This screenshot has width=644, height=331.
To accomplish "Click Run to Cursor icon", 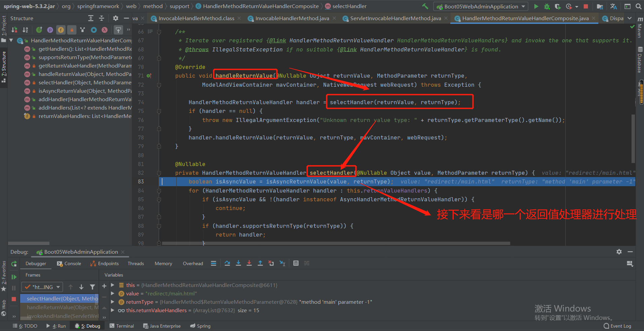I will coord(282,263).
